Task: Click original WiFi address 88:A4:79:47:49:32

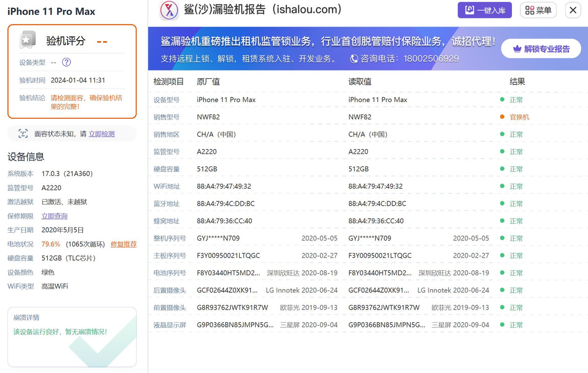Action: pyautogui.click(x=224, y=186)
